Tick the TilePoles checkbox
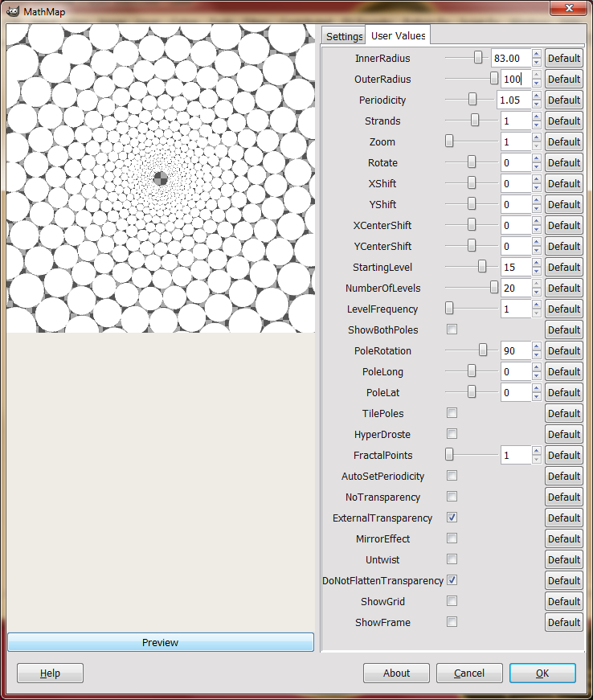 (x=452, y=413)
